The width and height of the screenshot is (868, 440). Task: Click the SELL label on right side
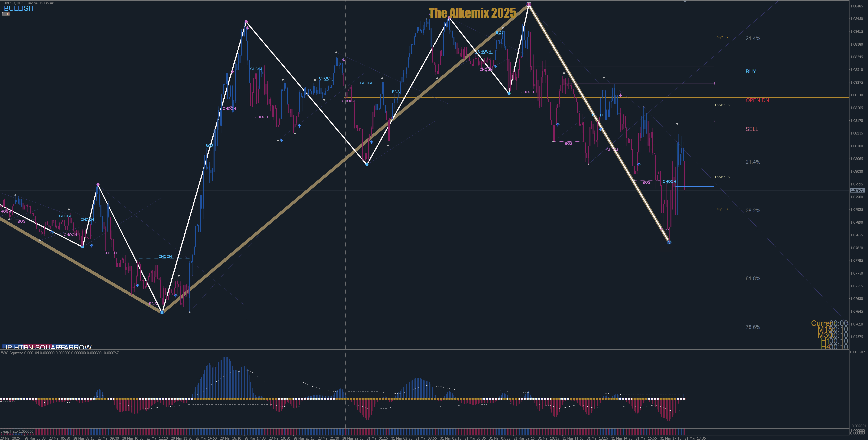click(752, 129)
